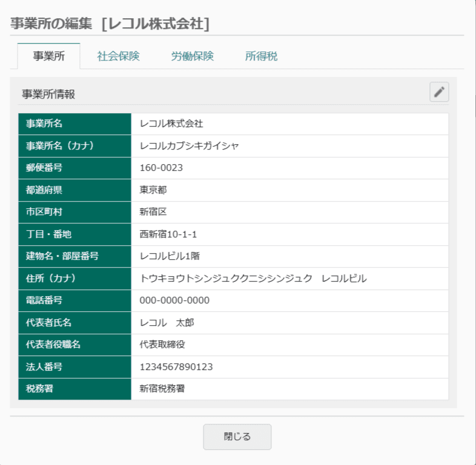Select the value 新宿区
Viewport: 476px width, 465px height.
pyautogui.click(x=153, y=212)
